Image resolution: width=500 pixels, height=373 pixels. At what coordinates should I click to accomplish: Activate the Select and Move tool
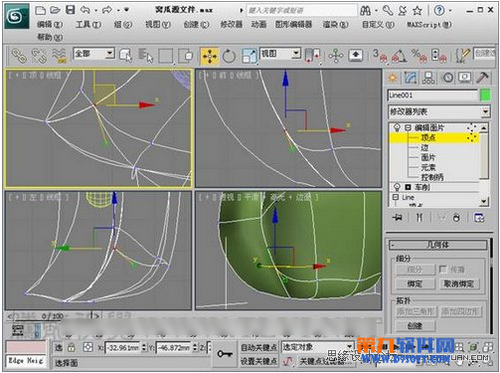209,56
